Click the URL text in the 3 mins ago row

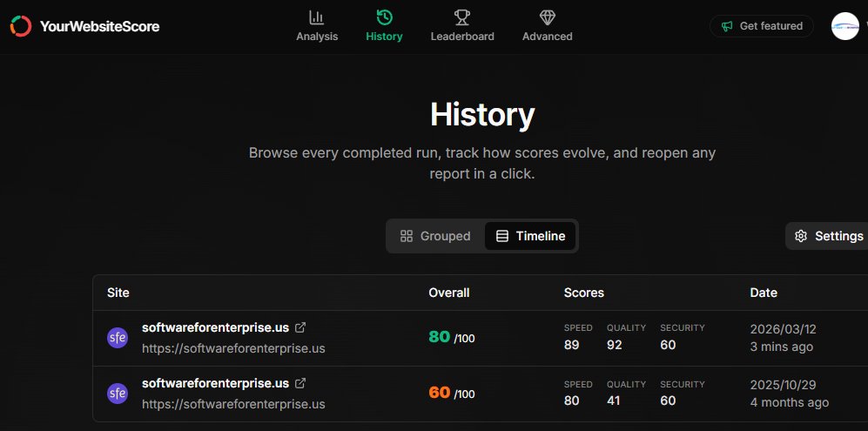pyautogui.click(x=233, y=348)
